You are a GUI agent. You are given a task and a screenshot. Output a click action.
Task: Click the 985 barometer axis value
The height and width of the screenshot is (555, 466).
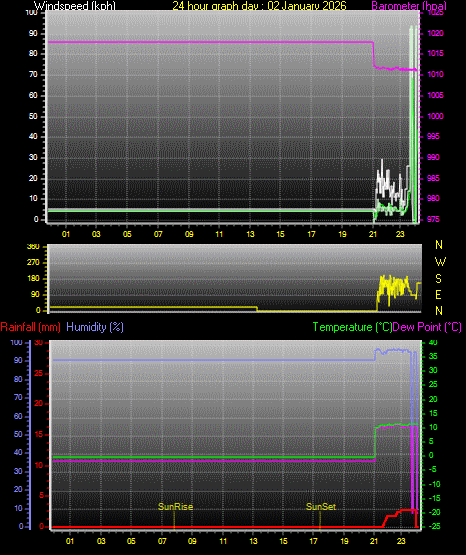point(433,178)
